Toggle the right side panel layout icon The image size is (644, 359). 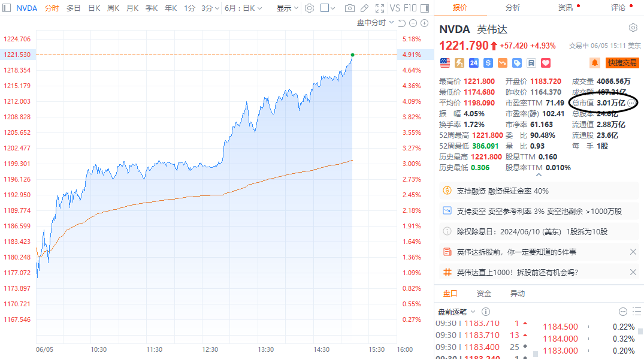[428, 8]
